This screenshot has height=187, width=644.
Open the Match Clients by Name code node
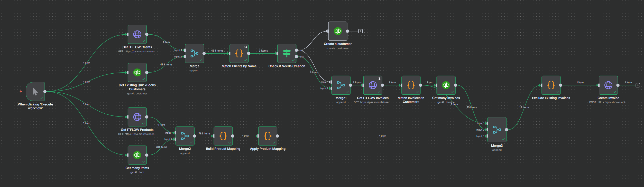coord(239,53)
